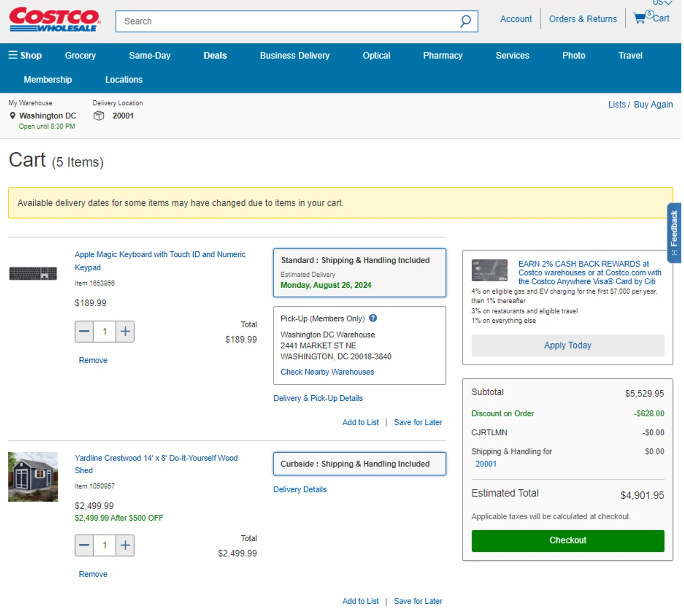Open the Feedback side tab
The image size is (684, 616).
[x=674, y=233]
